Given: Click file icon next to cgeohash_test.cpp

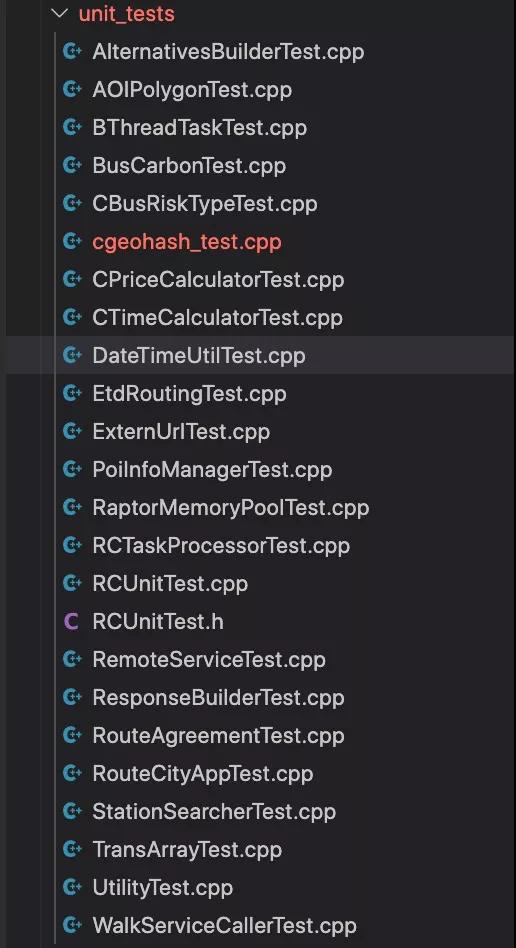Looking at the screenshot, I should point(72,242).
